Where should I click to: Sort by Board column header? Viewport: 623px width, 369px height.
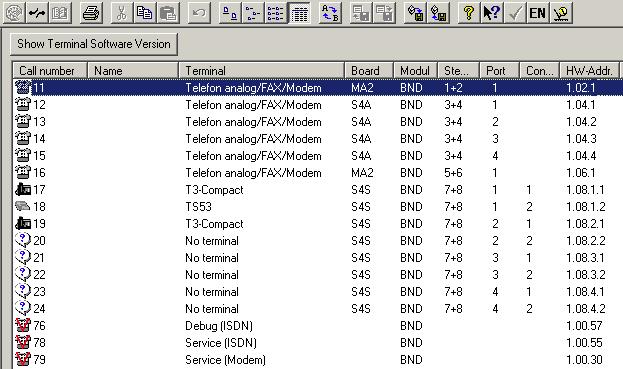369,71
